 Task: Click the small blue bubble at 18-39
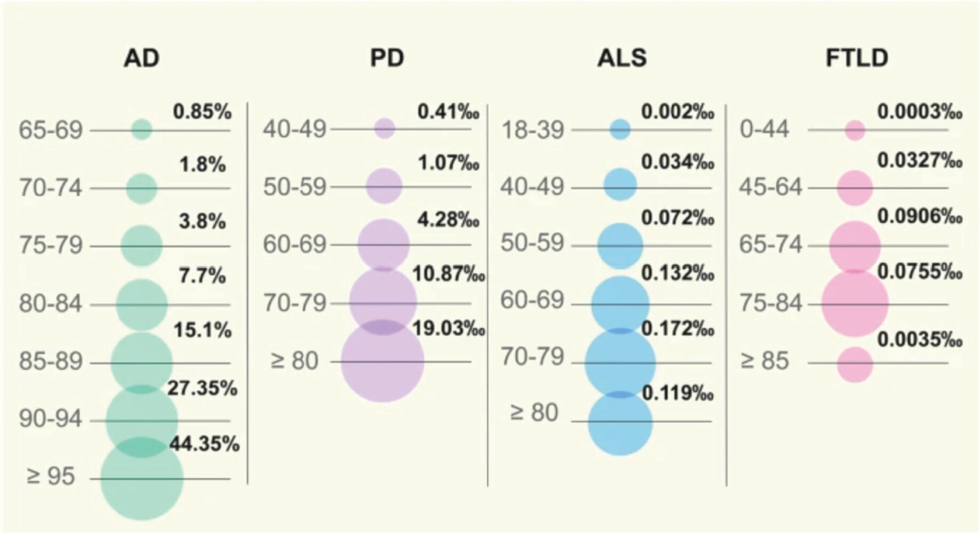(620, 129)
